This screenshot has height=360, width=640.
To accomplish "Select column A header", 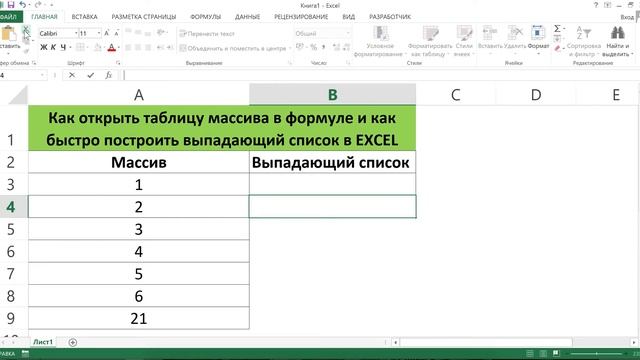I will [139, 95].
